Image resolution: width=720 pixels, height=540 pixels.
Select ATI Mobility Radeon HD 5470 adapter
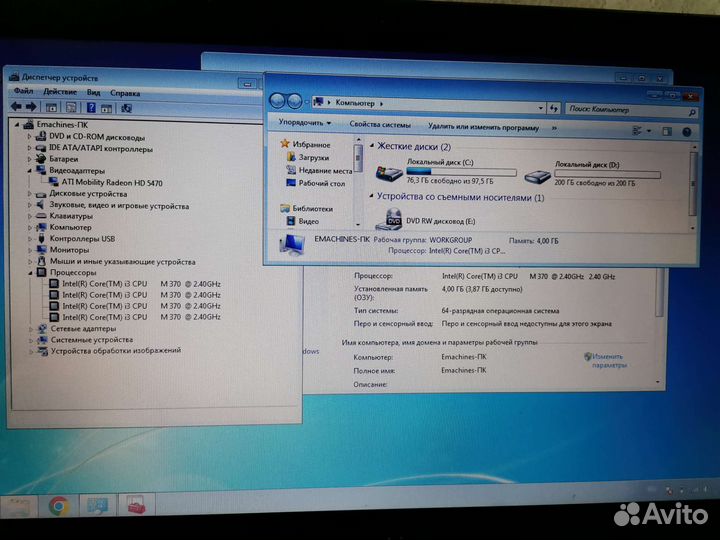coord(112,183)
